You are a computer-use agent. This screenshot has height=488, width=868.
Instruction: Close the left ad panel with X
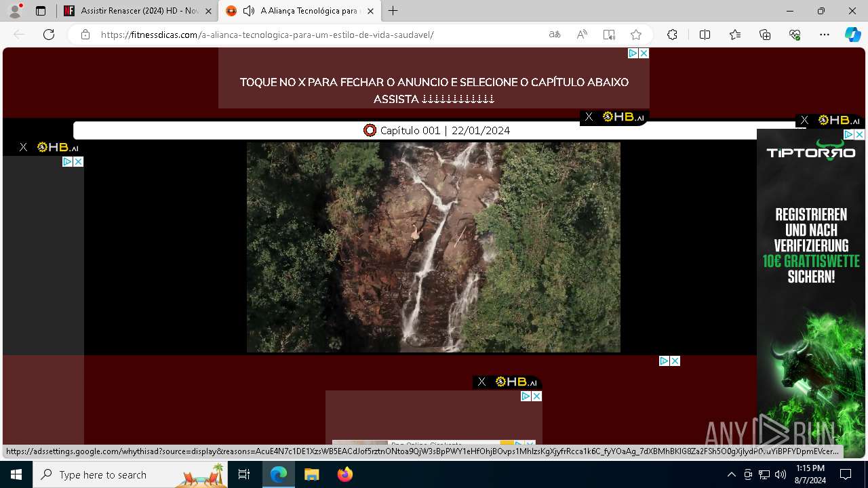79,161
